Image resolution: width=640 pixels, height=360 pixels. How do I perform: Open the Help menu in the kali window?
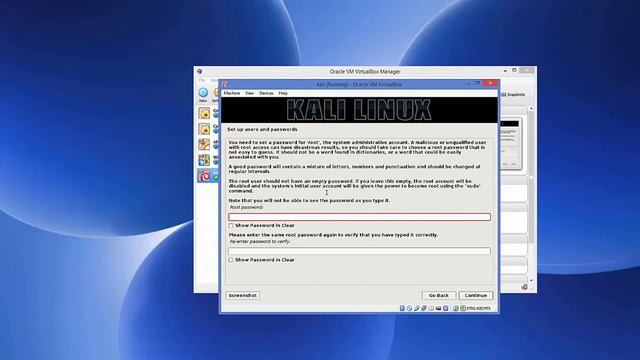283,93
